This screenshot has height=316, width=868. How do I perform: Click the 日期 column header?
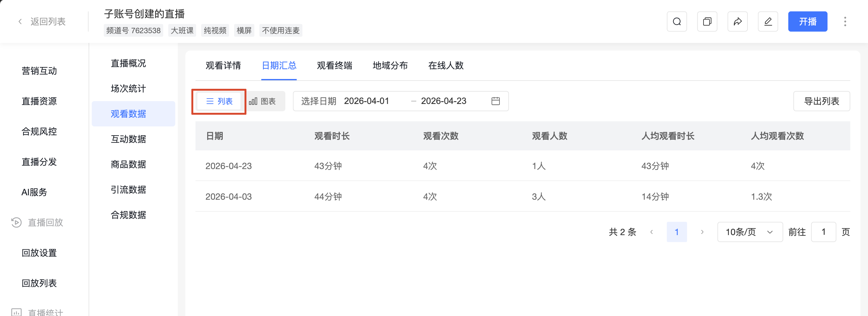tap(214, 136)
